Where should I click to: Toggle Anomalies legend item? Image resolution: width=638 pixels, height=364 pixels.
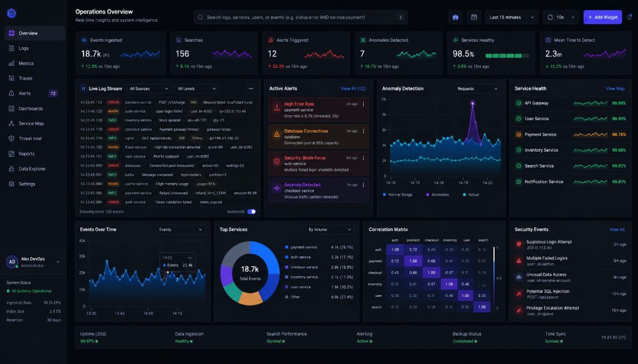pyautogui.click(x=437, y=195)
